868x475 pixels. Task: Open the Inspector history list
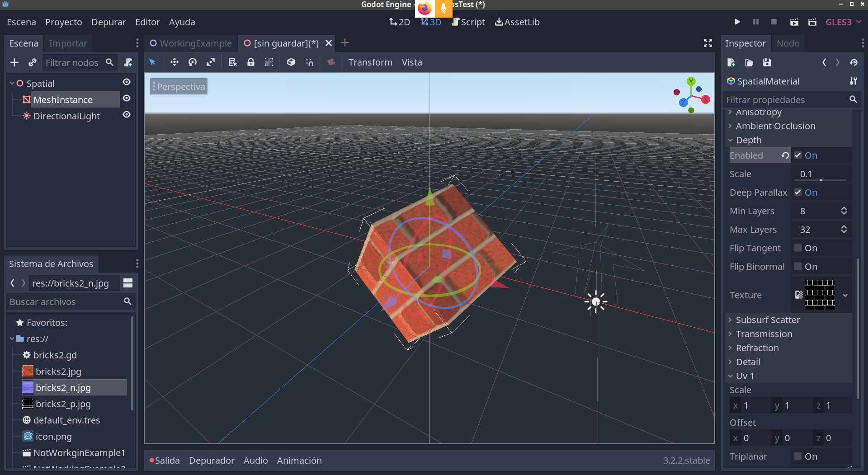pyautogui.click(x=854, y=62)
